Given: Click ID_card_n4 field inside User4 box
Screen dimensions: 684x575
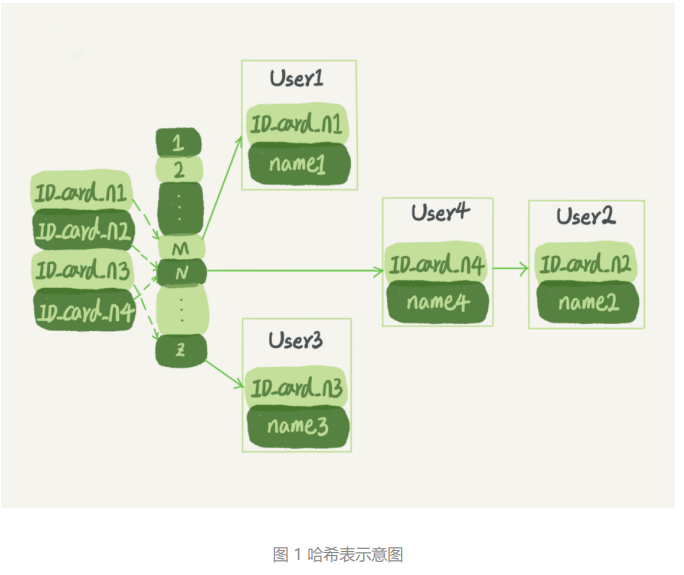Looking at the screenshot, I should 436,263.
